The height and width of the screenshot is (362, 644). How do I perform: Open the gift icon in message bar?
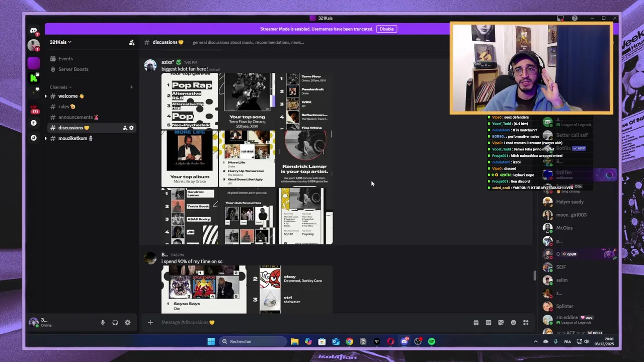476,322
